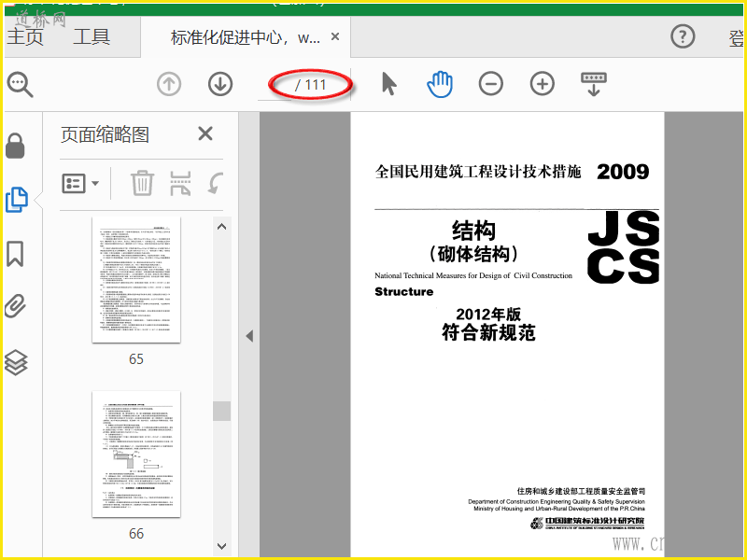Click the insert/extract pages icon
Screen dimensions: 747x560
180,183
